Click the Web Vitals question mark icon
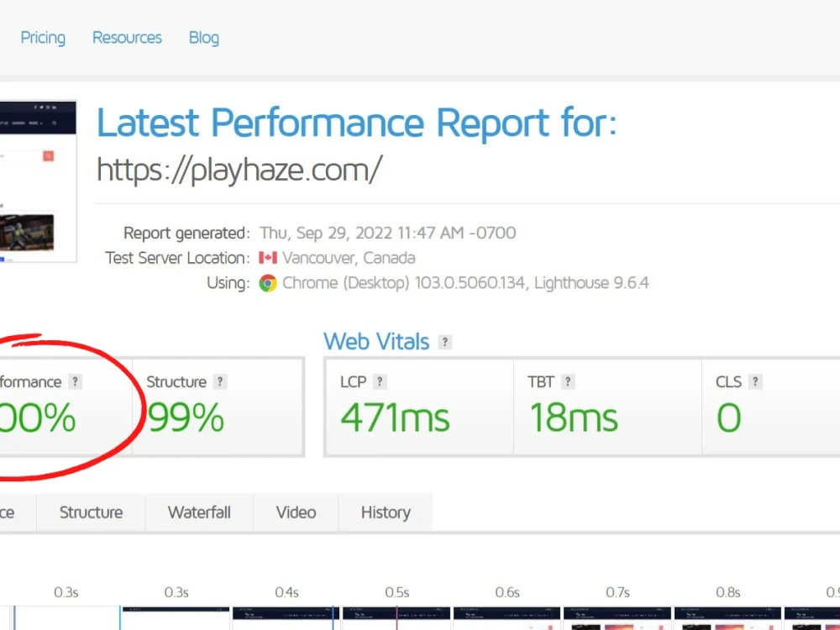The width and height of the screenshot is (840, 630). click(444, 342)
